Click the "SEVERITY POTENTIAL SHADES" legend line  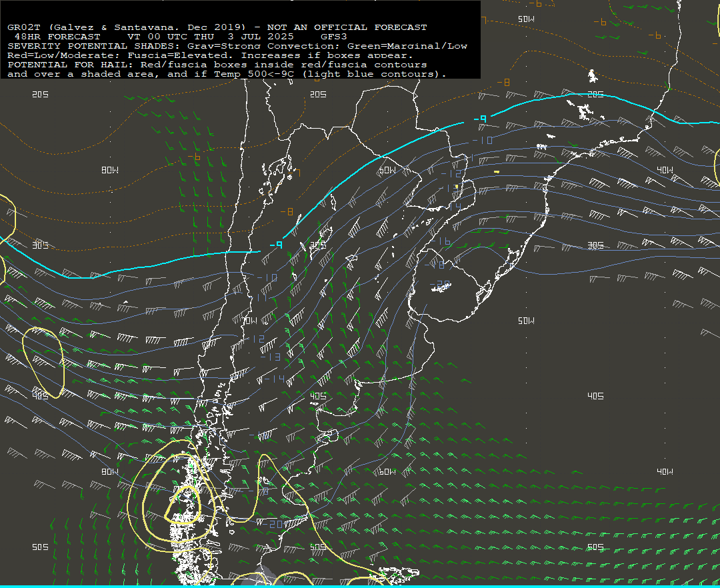(237, 46)
